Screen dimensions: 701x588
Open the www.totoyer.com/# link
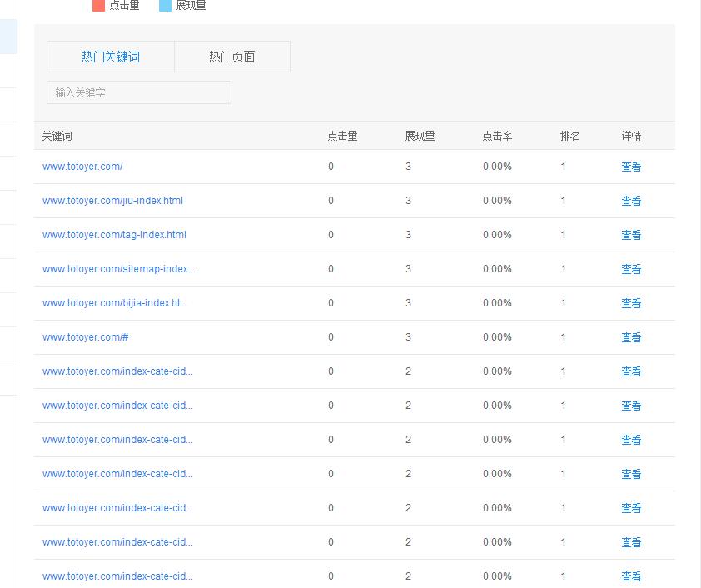[85, 337]
